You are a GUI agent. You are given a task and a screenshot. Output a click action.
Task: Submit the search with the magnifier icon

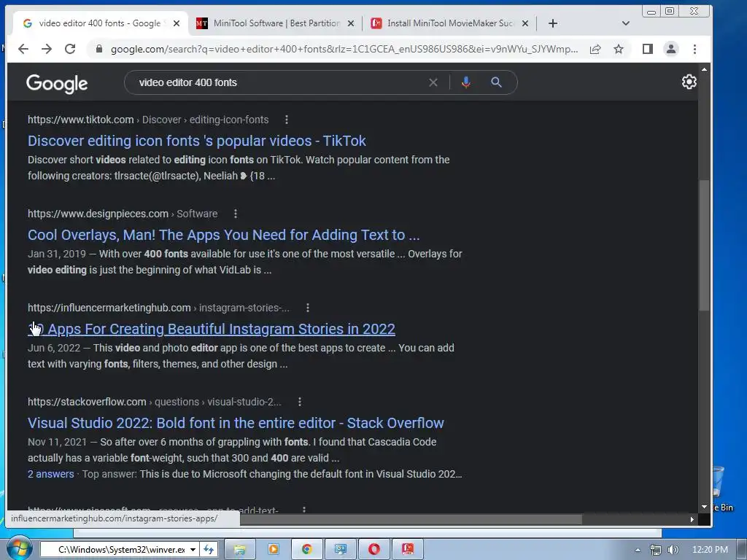point(496,82)
